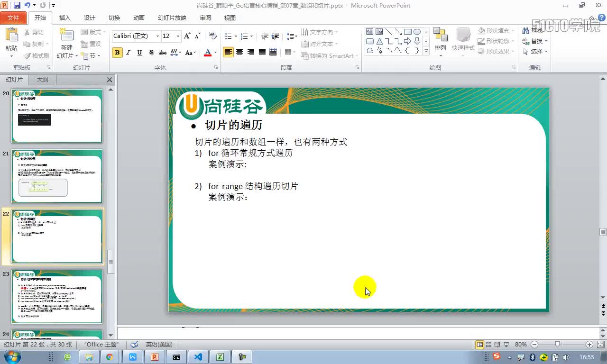Expand bullet list style dropdown arrow
Screen dimensions: 607x364
(x=236, y=36)
